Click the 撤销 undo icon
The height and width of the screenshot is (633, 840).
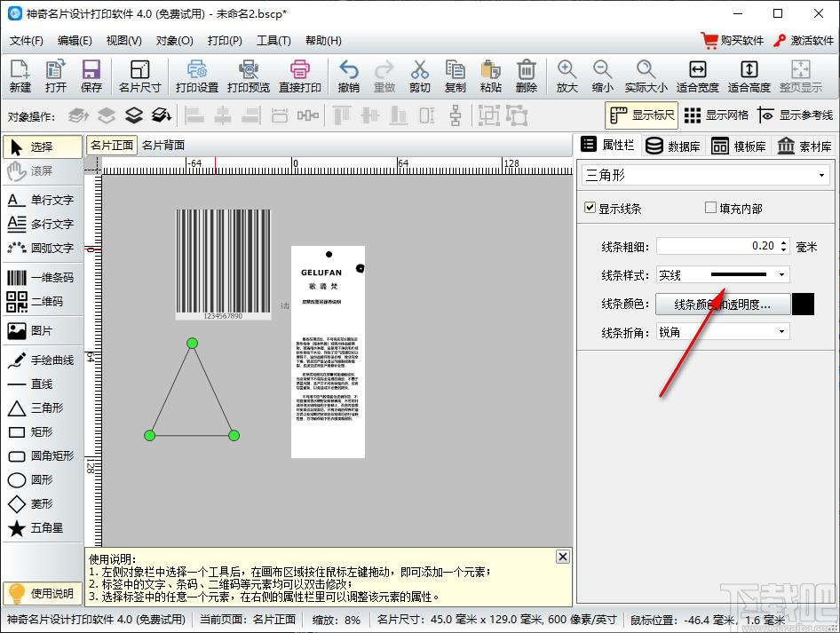(x=349, y=76)
